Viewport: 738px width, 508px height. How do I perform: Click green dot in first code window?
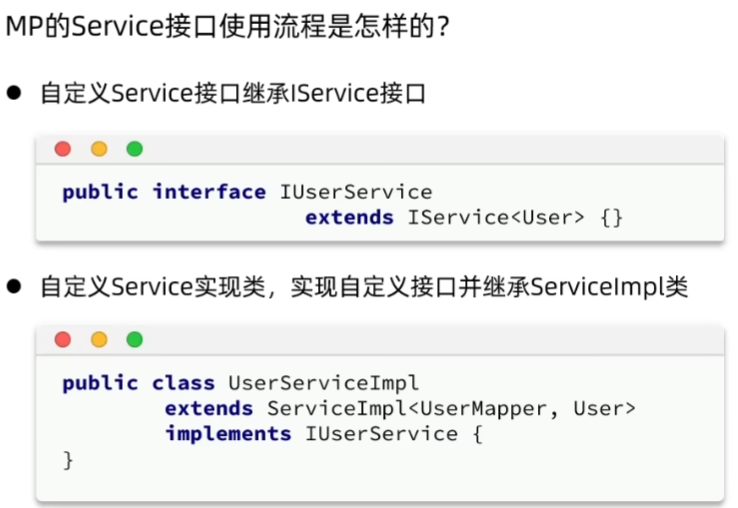coord(135,149)
